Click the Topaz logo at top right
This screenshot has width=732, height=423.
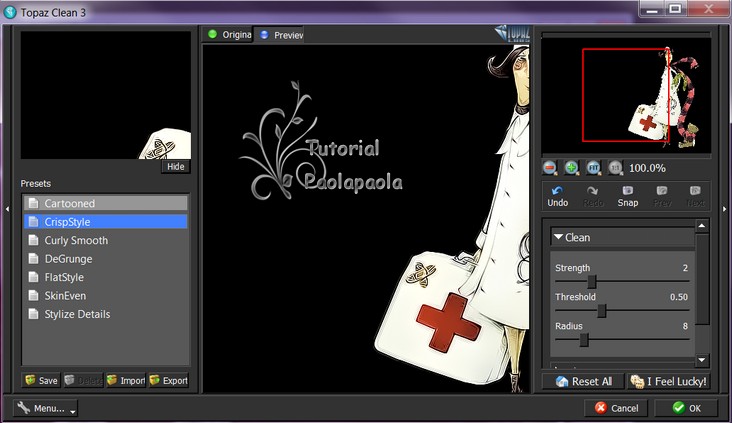tap(513, 34)
